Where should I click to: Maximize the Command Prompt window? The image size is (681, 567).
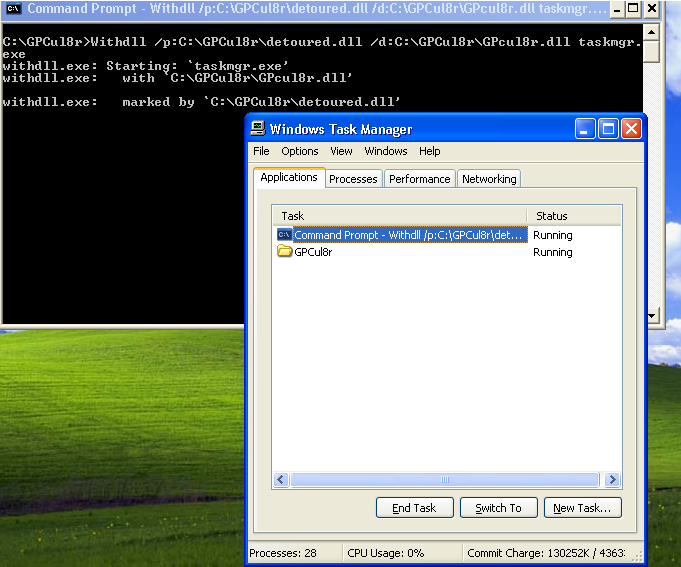pyautogui.click(x=634, y=9)
